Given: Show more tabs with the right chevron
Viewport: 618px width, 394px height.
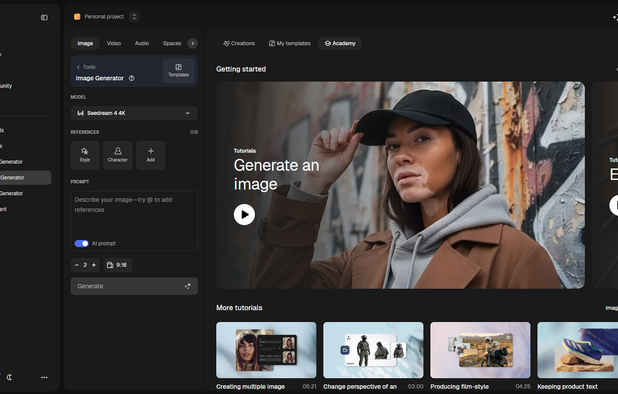Looking at the screenshot, I should click(x=192, y=43).
